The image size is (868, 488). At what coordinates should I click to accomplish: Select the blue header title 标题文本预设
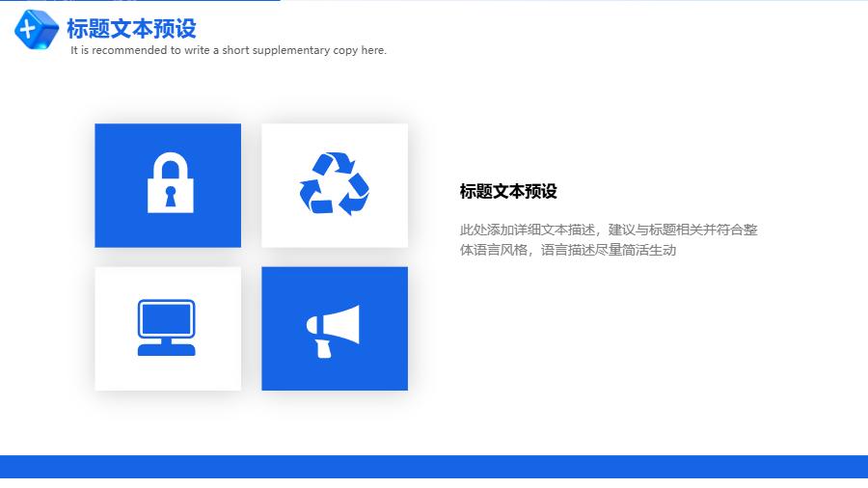[x=131, y=28]
